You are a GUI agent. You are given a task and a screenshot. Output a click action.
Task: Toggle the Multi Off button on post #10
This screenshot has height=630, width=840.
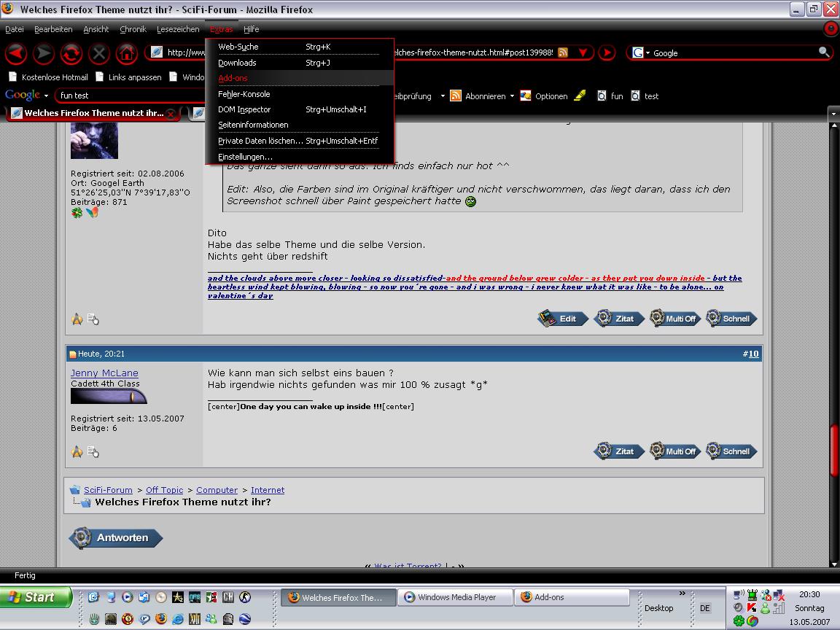click(x=674, y=451)
